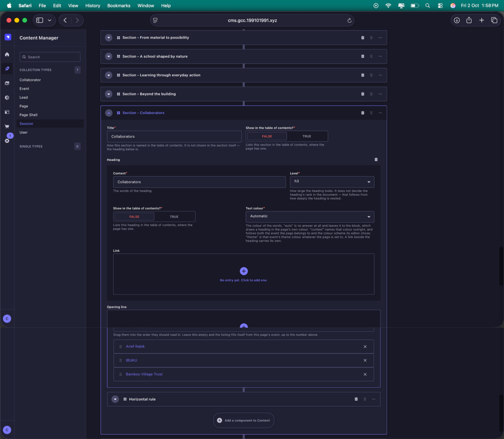Add link entry with plus icon
504x439 pixels.
point(244,271)
